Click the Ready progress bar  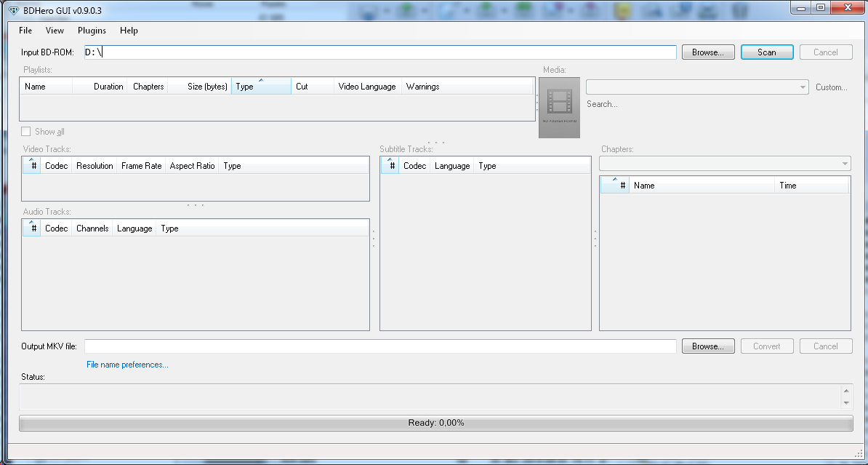pos(436,423)
